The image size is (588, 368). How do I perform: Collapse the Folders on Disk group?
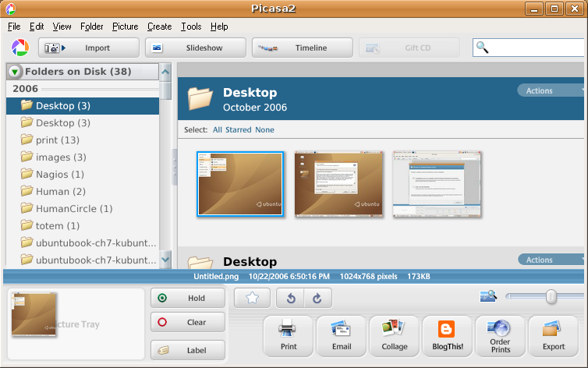(x=15, y=72)
